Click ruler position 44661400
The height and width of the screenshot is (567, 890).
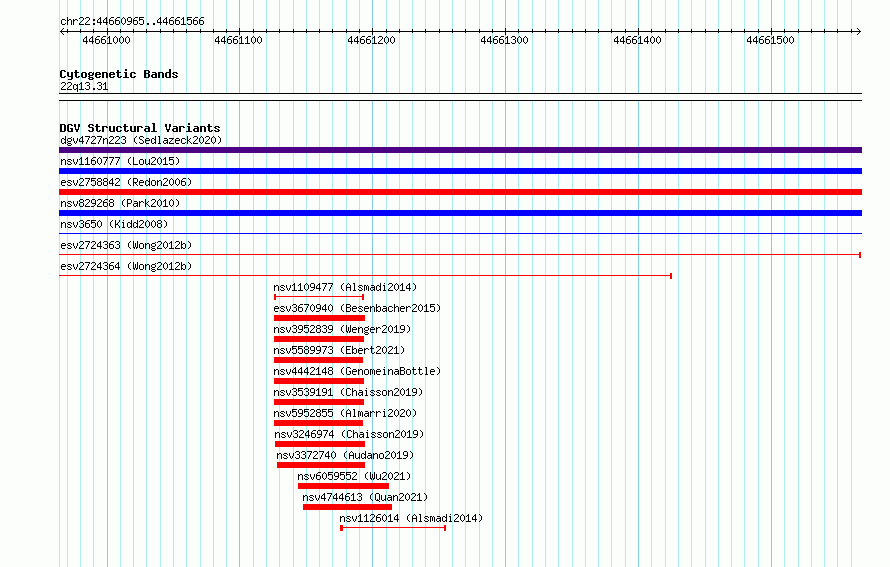click(x=637, y=40)
